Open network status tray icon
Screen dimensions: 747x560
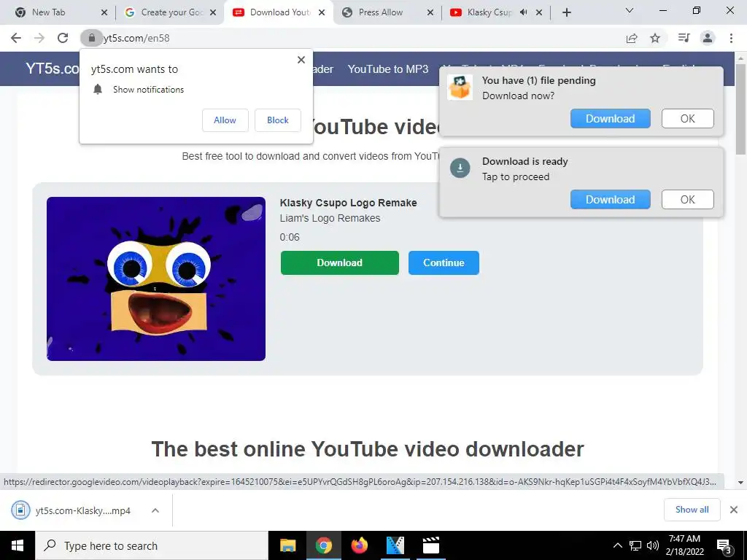pyautogui.click(x=635, y=545)
